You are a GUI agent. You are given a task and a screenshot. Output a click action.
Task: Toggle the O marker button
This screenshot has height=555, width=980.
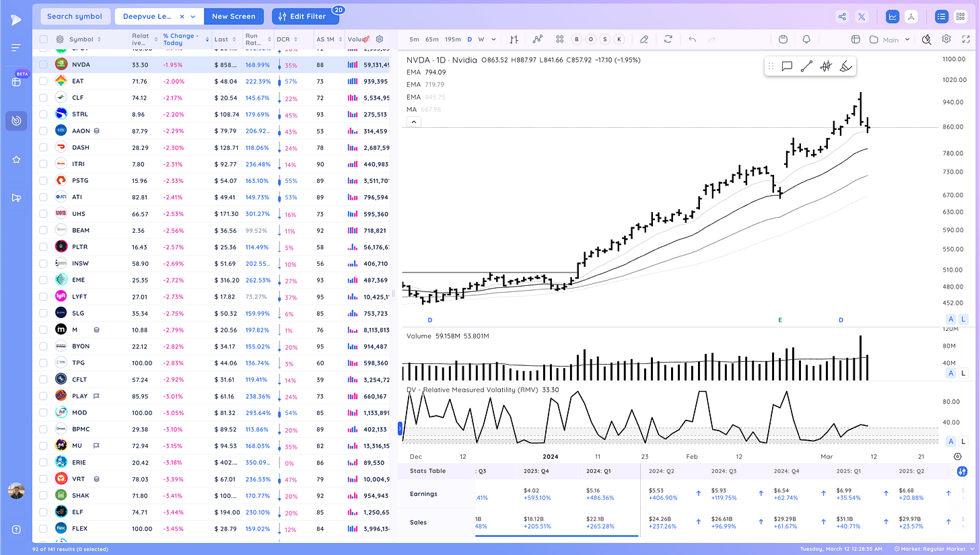[591, 39]
